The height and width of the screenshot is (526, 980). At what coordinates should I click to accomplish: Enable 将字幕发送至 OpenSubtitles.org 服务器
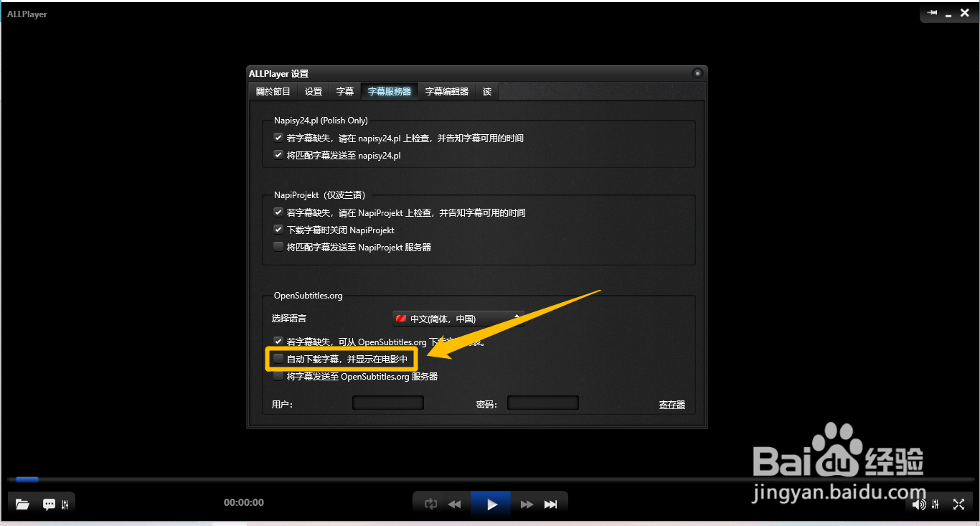pos(278,376)
